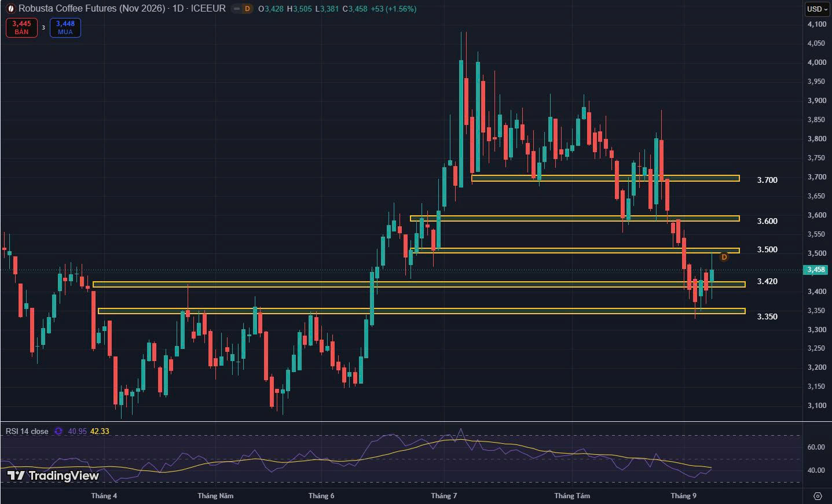Click the 3.700 text annotation label
The image size is (832, 504).
pos(767,180)
